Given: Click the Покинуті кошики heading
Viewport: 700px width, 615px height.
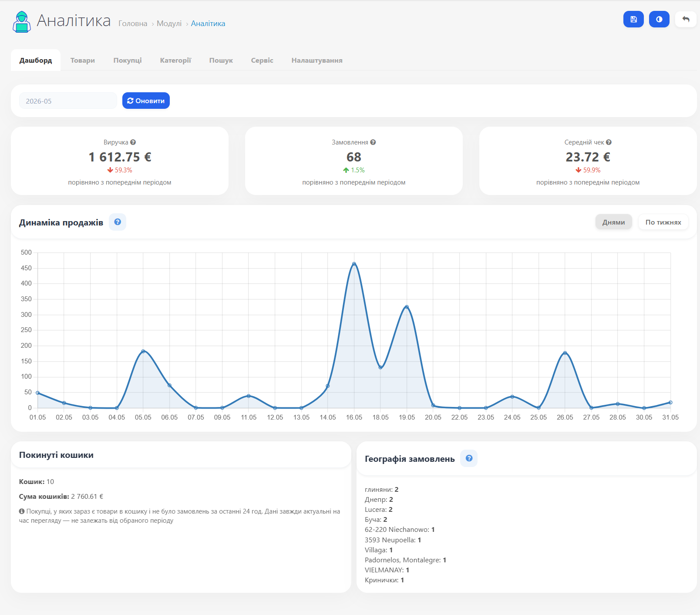Looking at the screenshot, I should (x=56, y=455).
